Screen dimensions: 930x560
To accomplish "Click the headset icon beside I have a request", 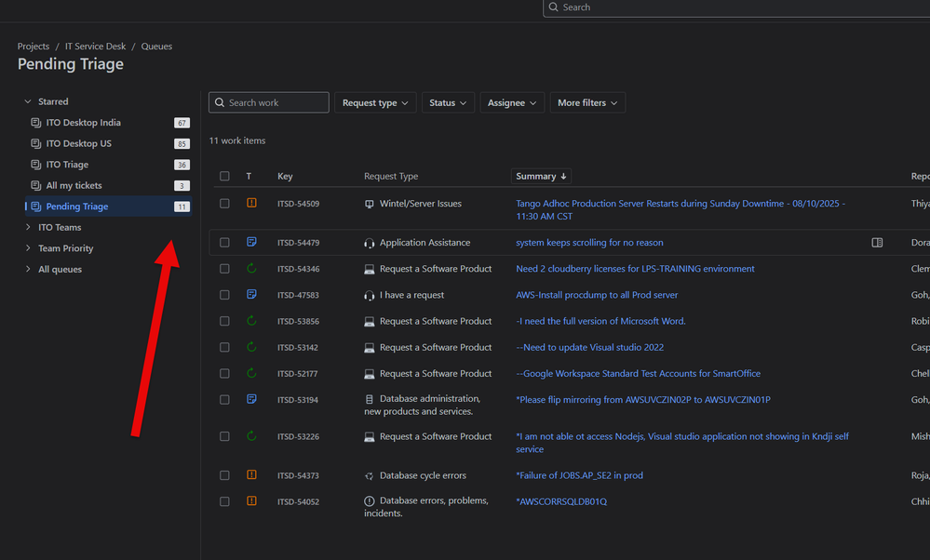I will point(369,295).
